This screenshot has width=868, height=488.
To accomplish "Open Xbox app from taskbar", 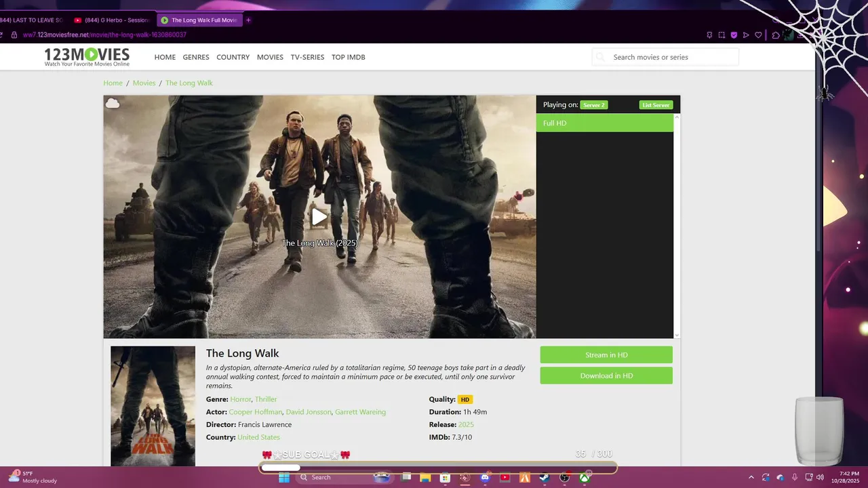I will pyautogui.click(x=584, y=477).
